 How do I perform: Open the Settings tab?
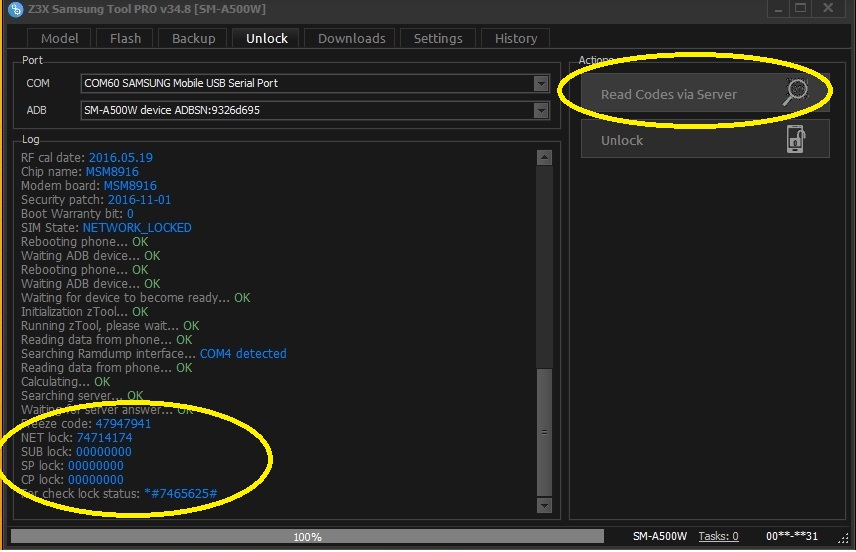click(438, 38)
